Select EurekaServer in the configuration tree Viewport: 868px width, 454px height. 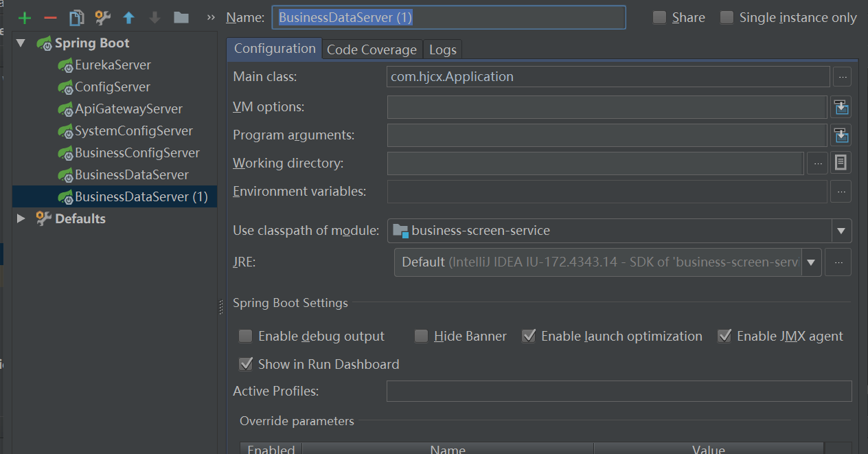pos(113,65)
